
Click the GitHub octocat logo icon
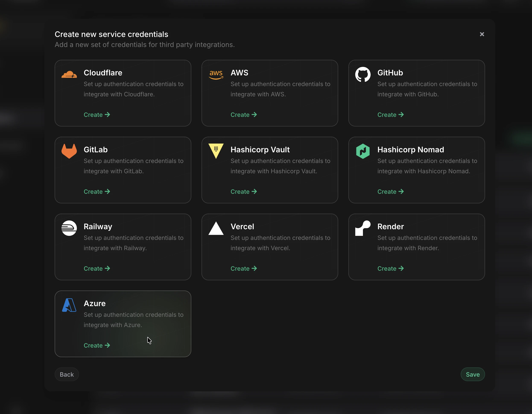click(x=363, y=74)
